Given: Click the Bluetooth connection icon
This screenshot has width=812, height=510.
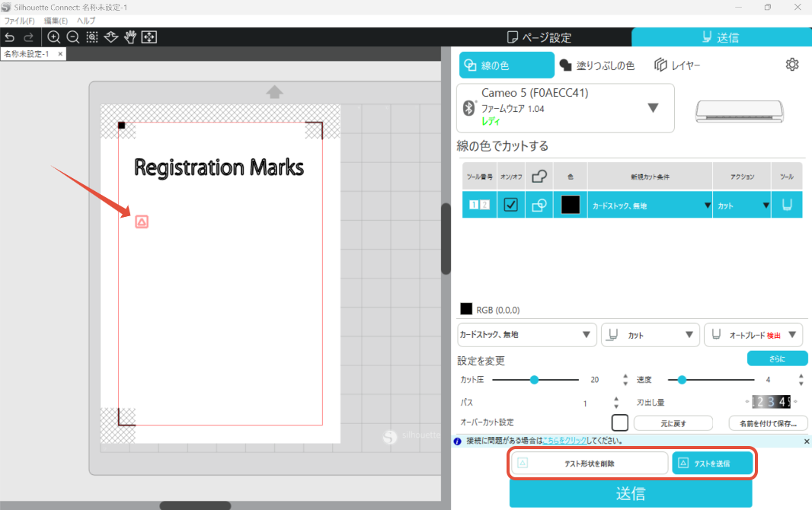Looking at the screenshot, I should click(468, 107).
